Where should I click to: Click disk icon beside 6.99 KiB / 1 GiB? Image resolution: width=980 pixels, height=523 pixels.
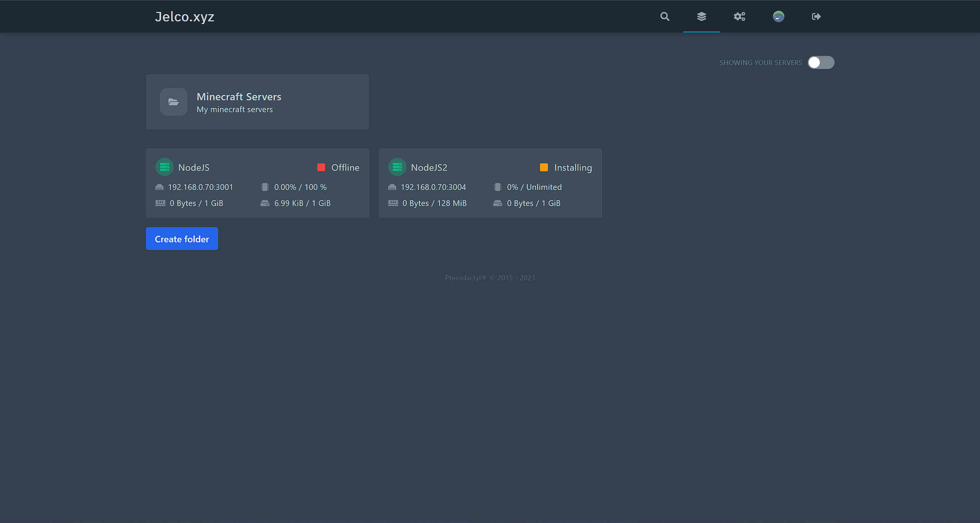click(265, 203)
